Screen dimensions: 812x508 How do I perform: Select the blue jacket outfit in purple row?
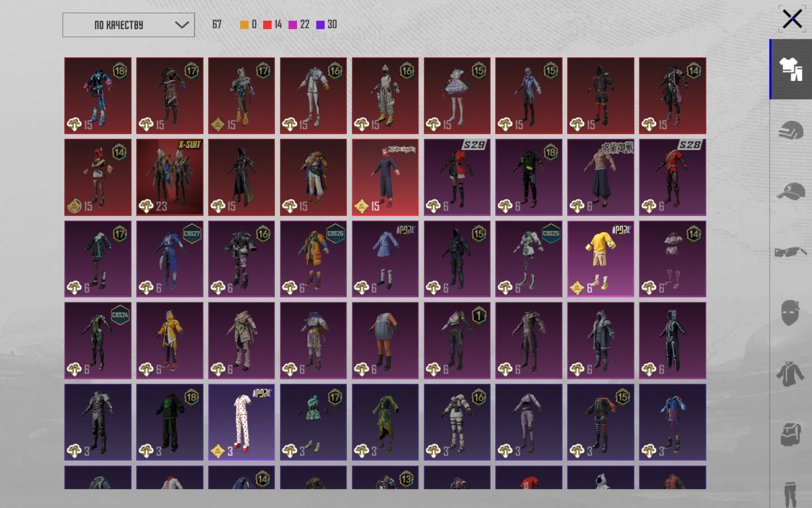(672, 422)
